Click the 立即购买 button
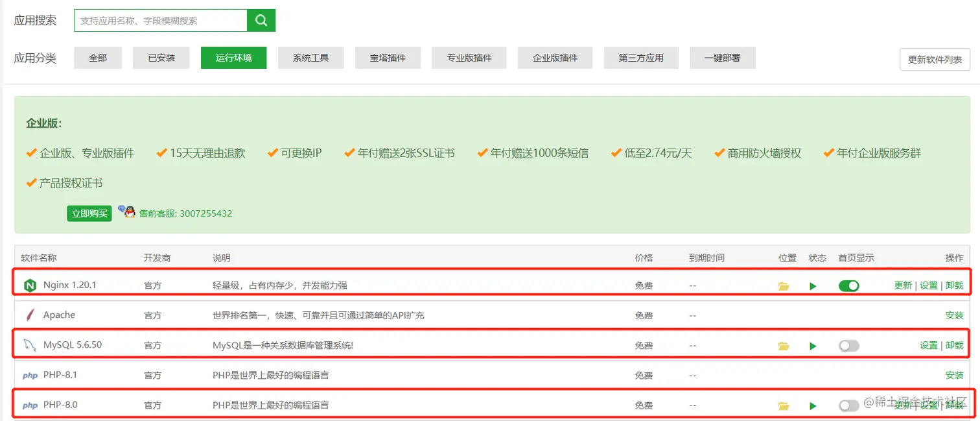This screenshot has width=980, height=421. tap(89, 213)
